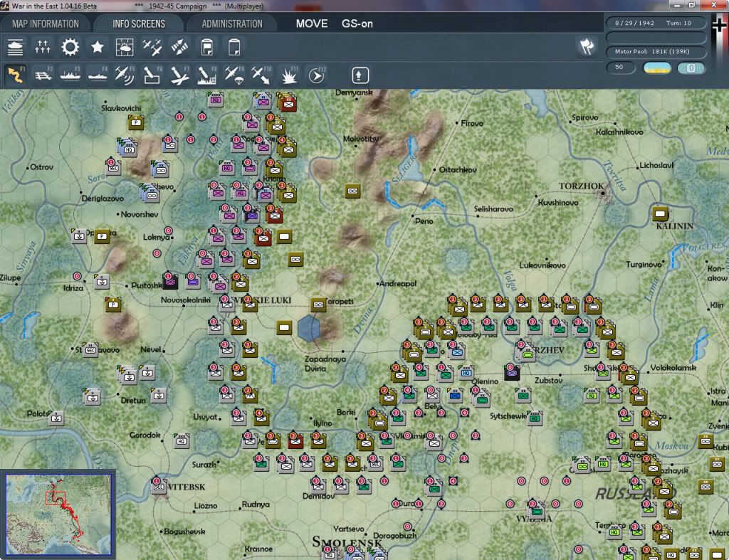Click the Ostrov town label
The height and width of the screenshot is (560, 729).
coord(41,167)
